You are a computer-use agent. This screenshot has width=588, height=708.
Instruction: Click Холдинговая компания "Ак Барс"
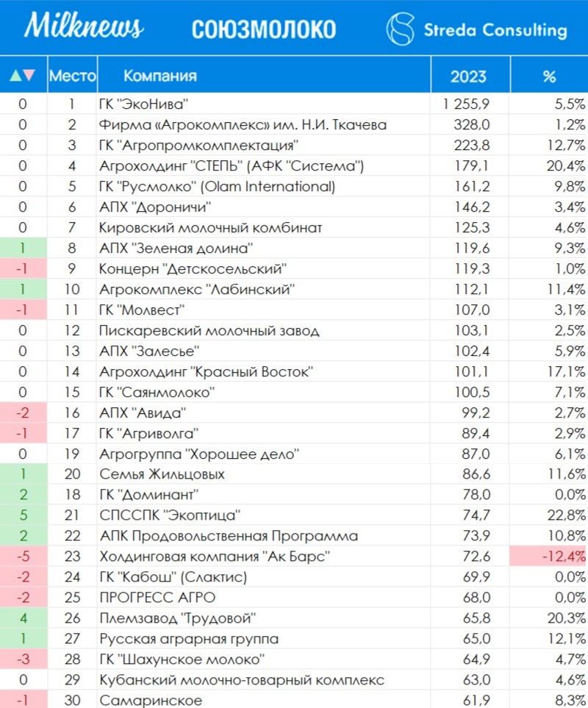tap(215, 557)
